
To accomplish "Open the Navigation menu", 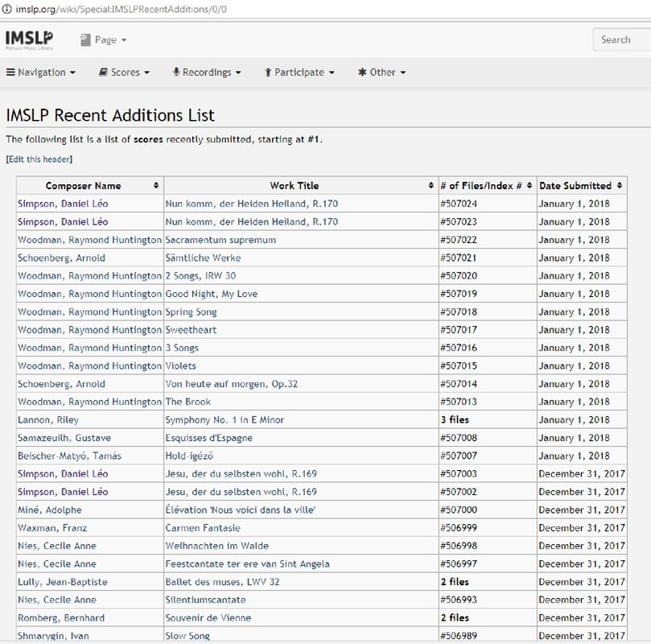I will (x=43, y=72).
